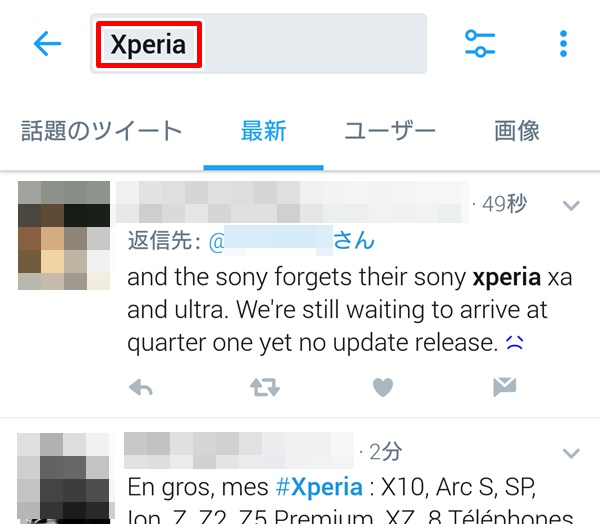Retweet the sony xperia xa tweet
Image resolution: width=600 pixels, height=524 pixels.
(x=265, y=387)
